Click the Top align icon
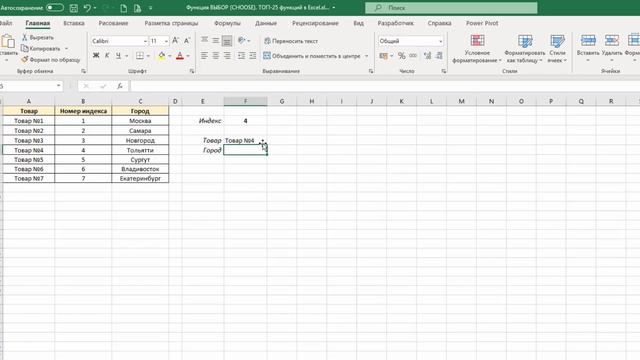 click(x=204, y=40)
